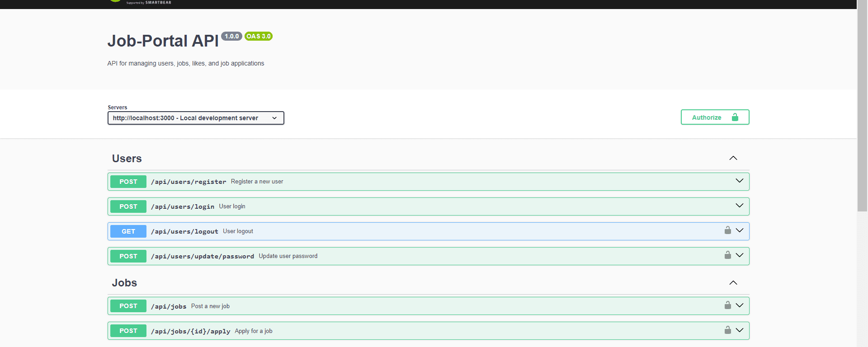Click the API description text under title
Screen dimensions: 868x347
186,63
